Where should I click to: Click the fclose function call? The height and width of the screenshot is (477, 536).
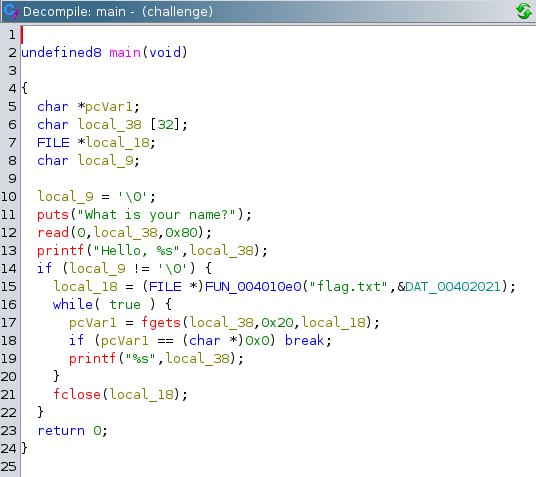77,394
